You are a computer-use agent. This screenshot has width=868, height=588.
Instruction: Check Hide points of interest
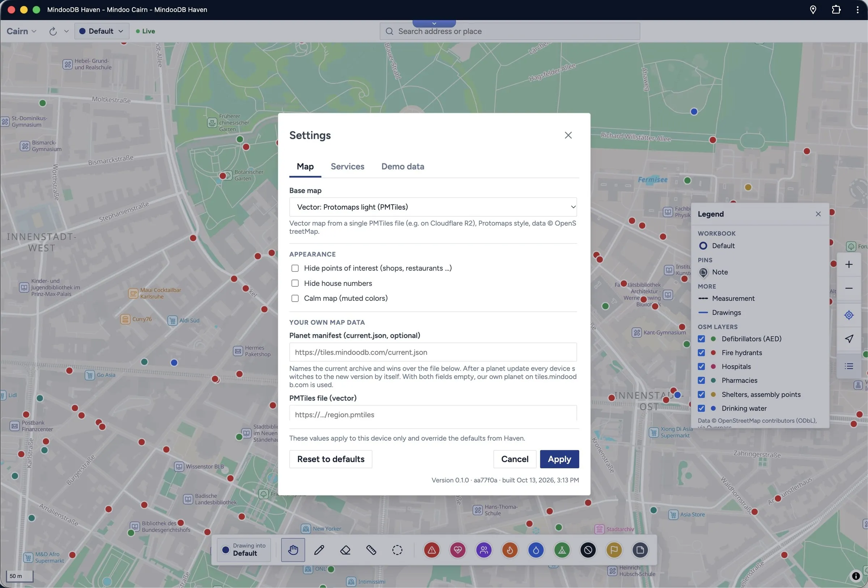[295, 268]
